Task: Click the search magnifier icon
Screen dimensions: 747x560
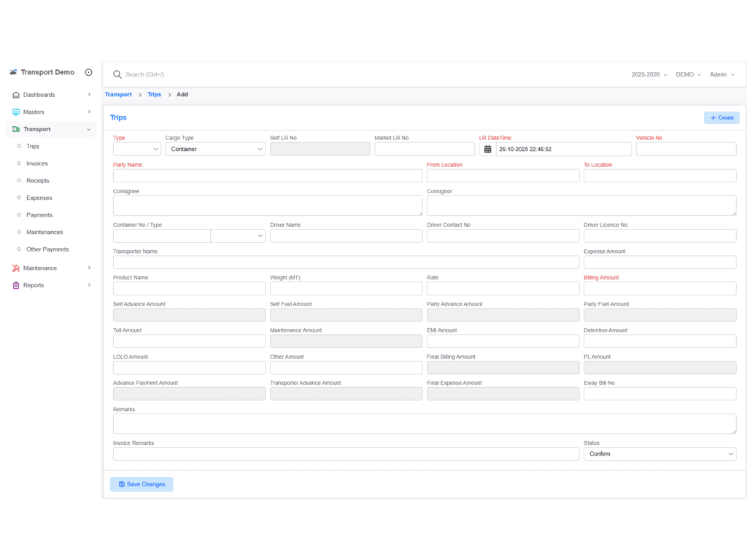Action: 117,74
